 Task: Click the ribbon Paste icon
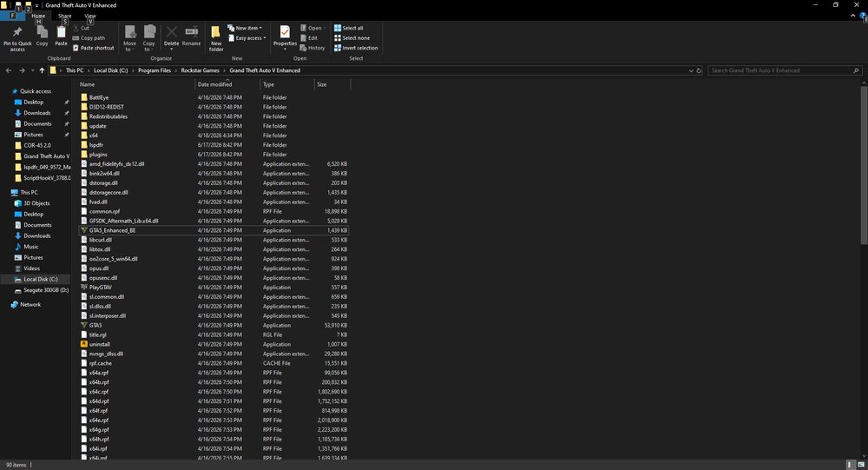point(61,32)
